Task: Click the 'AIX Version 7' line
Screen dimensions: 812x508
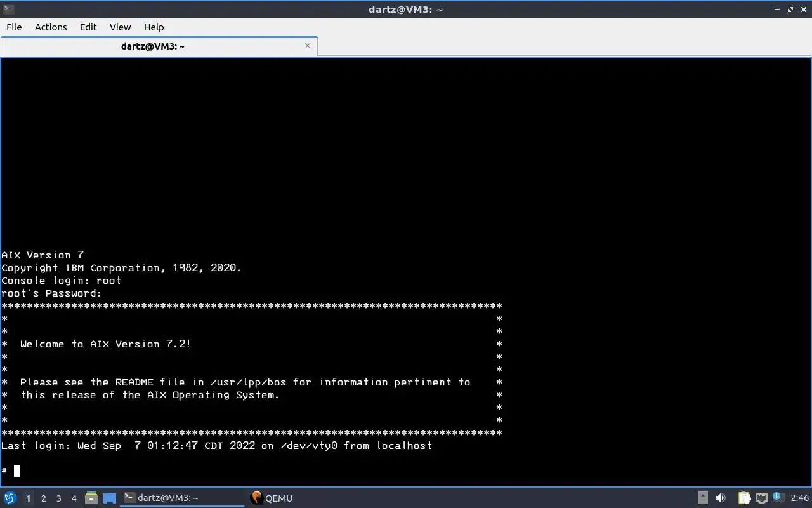Action: (43, 255)
